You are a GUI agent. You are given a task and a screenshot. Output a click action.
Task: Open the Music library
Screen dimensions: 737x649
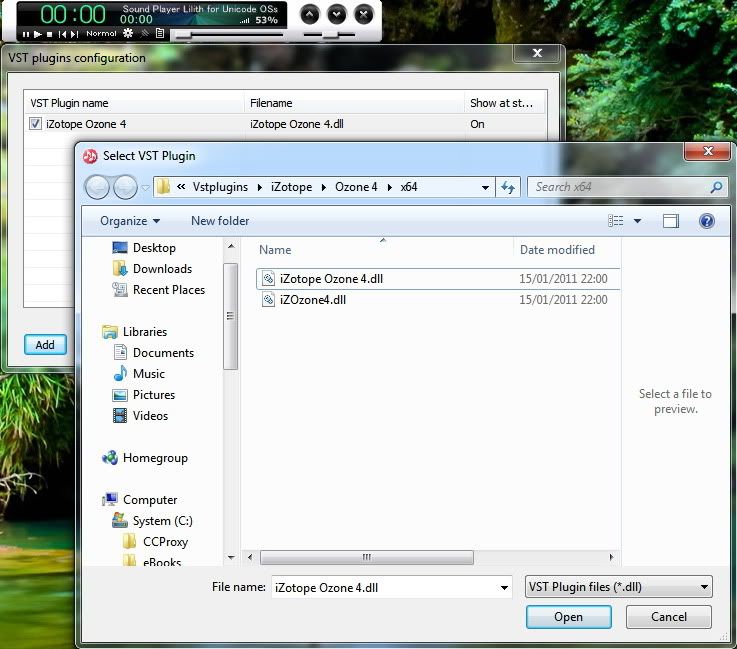point(140,374)
